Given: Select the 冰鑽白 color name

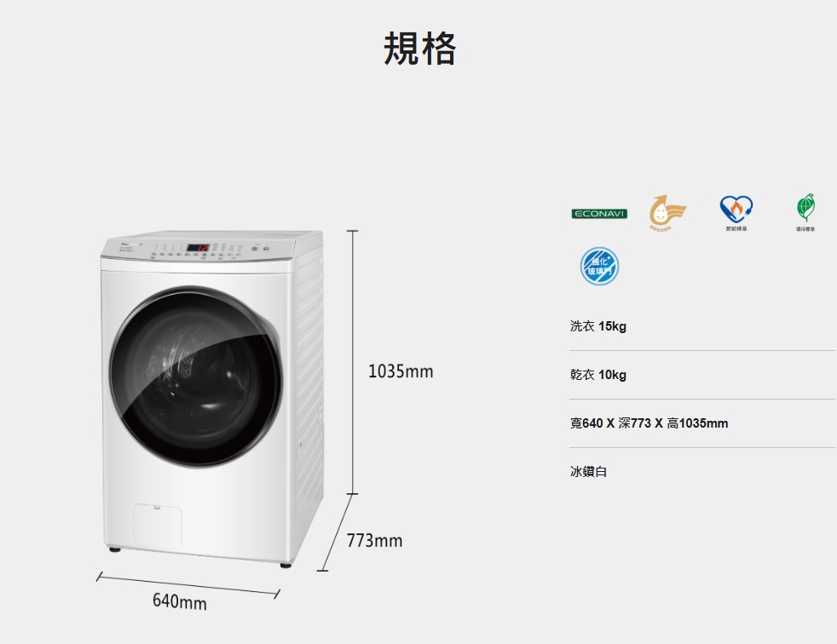Looking at the screenshot, I should (588, 472).
